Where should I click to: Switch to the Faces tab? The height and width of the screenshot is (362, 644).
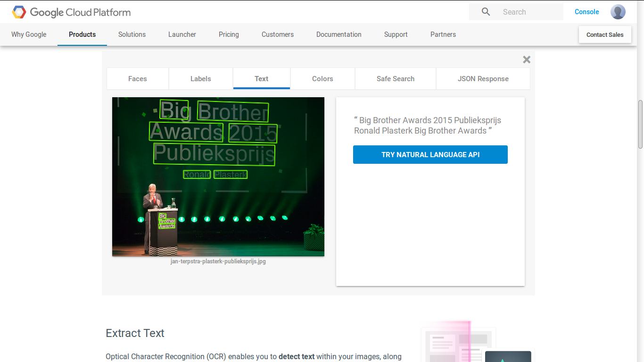[x=138, y=79]
